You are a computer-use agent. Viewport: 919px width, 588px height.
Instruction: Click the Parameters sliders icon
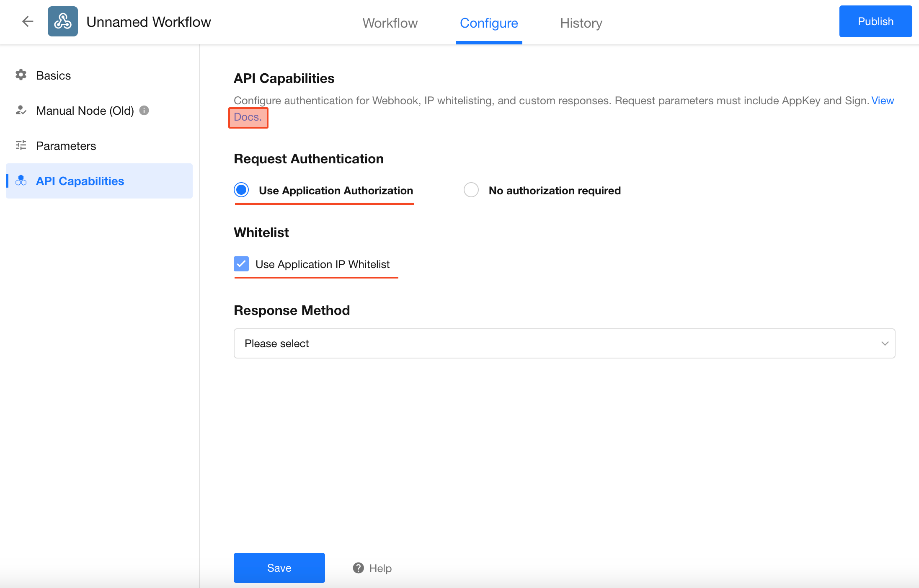coord(21,145)
